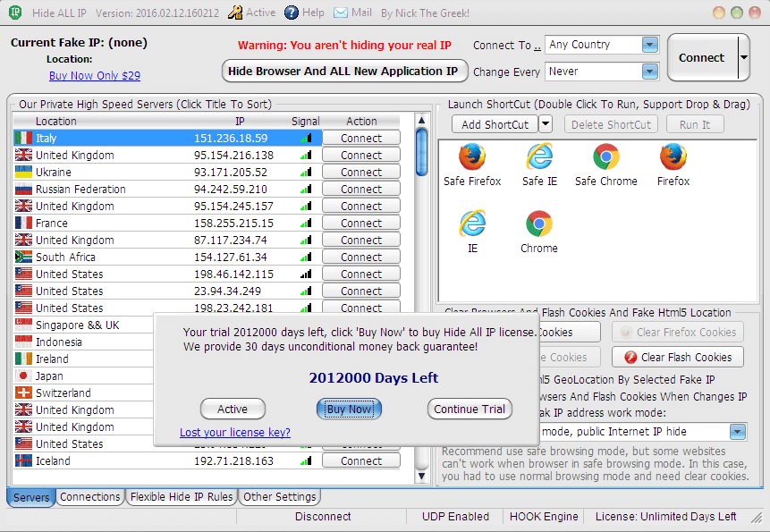The image size is (770, 532).
Task: Expand the main Connect button arrow
Action: click(x=744, y=57)
